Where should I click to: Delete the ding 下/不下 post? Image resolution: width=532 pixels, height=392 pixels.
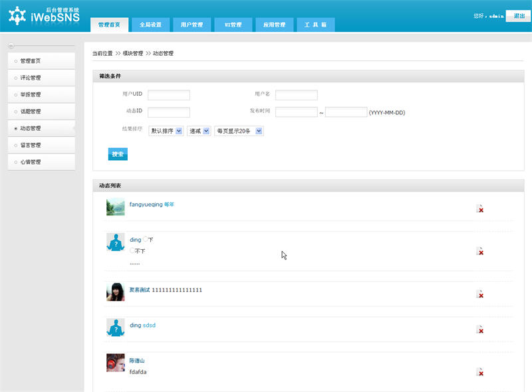[x=479, y=251]
